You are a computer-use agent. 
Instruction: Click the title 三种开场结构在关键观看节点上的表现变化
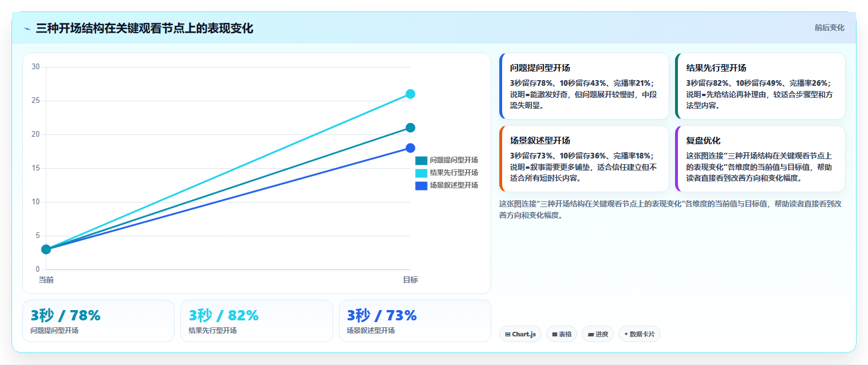tap(144, 29)
